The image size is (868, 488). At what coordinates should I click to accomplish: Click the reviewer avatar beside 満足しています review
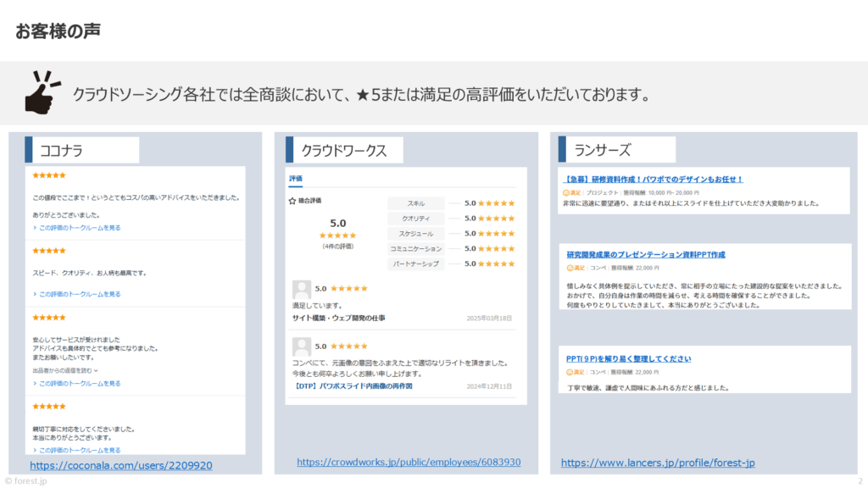[301, 290]
